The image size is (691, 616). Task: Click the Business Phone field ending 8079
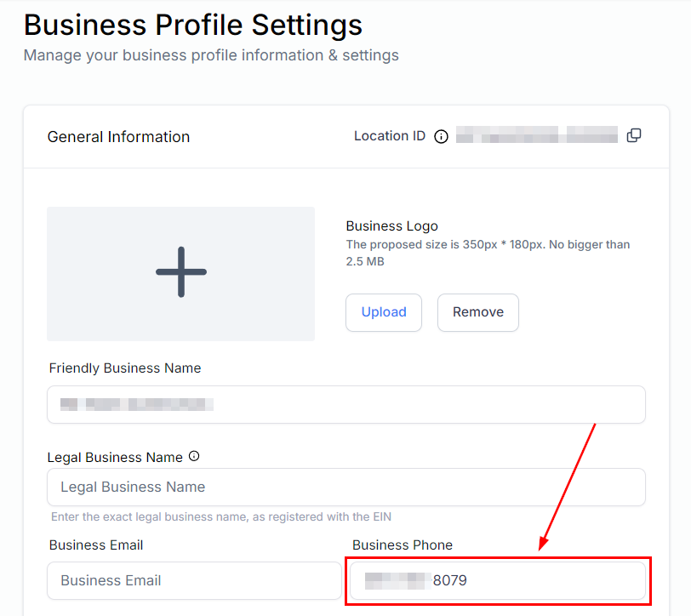pos(498,580)
